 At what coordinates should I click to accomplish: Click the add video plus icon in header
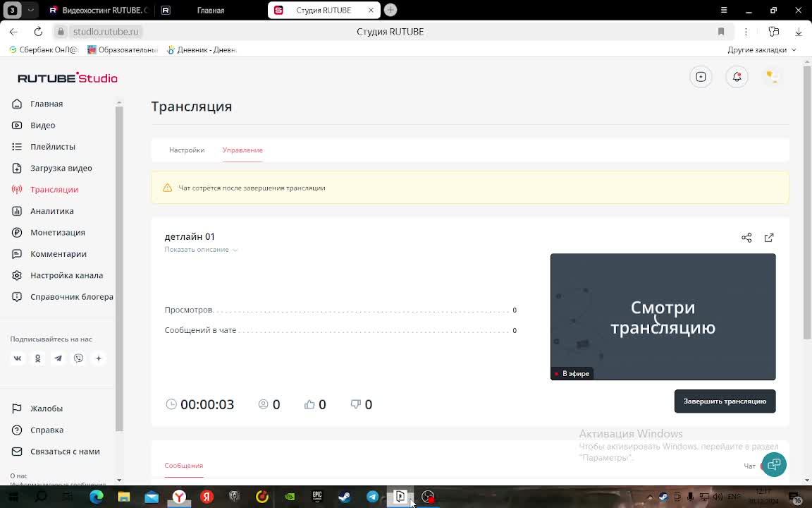(701, 77)
